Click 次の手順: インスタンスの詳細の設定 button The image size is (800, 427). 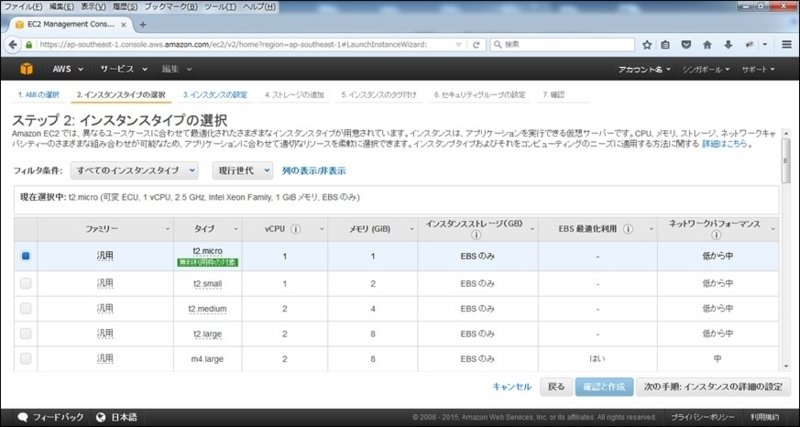714,386
